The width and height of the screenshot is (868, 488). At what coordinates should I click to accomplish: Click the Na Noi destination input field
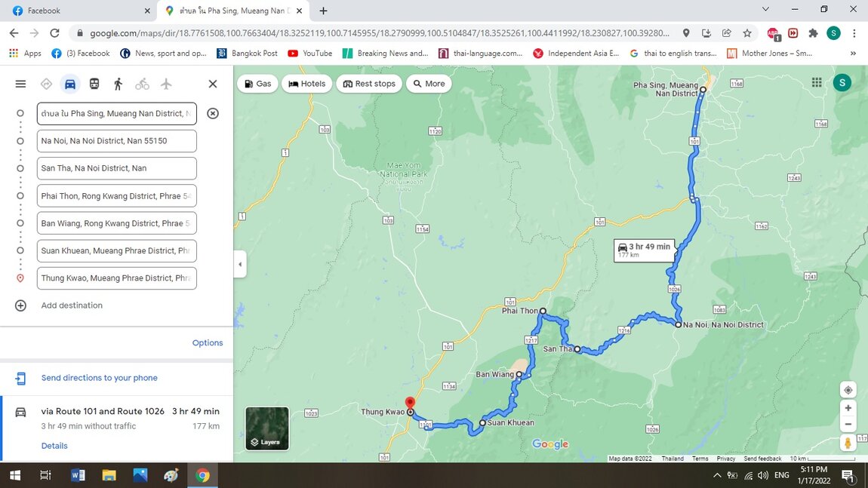tap(116, 140)
